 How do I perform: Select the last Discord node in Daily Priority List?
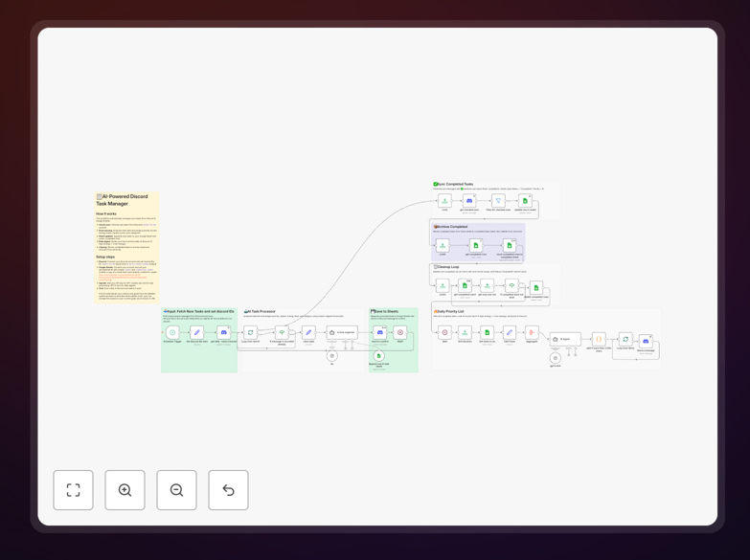click(x=646, y=341)
